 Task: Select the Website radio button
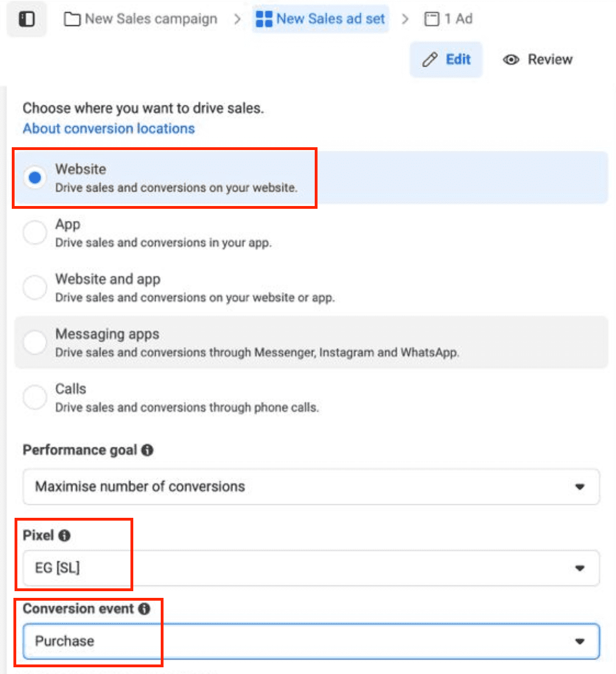(x=35, y=178)
